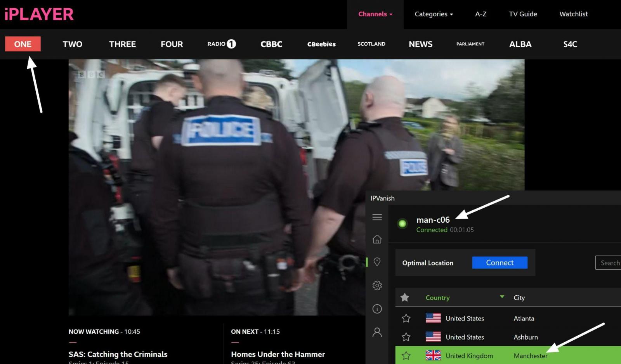
Task: Open SAS: Catching the Criminals link
Action: point(118,354)
